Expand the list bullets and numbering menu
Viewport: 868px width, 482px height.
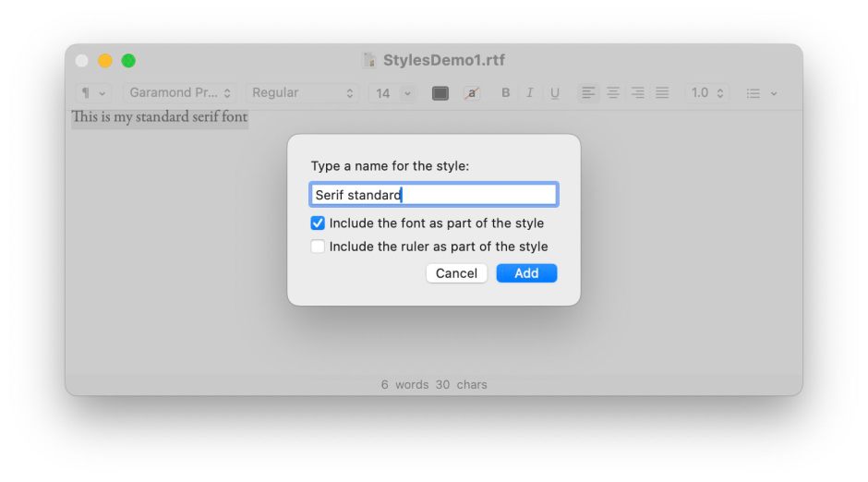pos(761,93)
